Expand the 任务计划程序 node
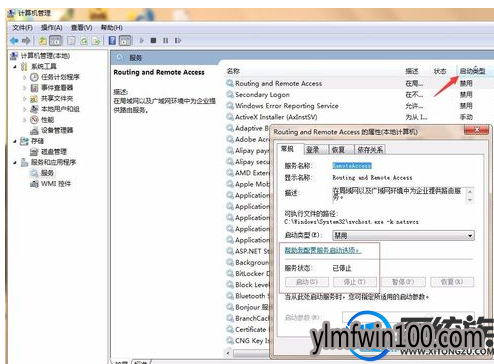This screenshot has width=494, height=364. [25, 77]
